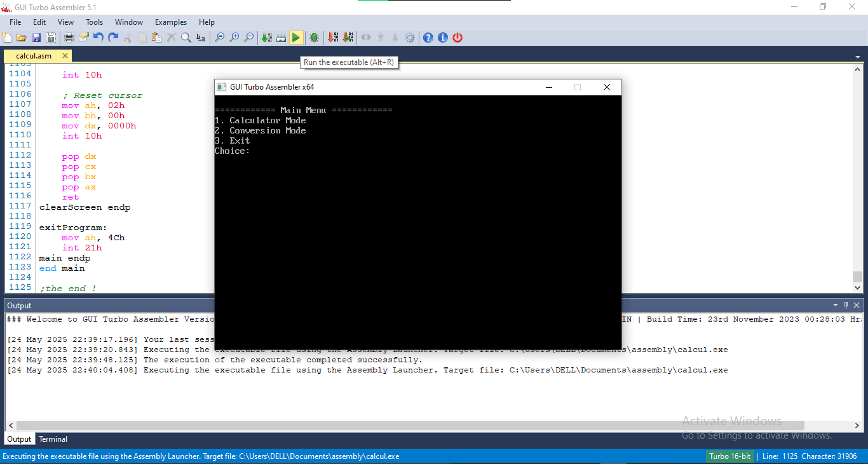Image resolution: width=868 pixels, height=464 pixels.
Task: Close the Output panel
Action: 857,305
